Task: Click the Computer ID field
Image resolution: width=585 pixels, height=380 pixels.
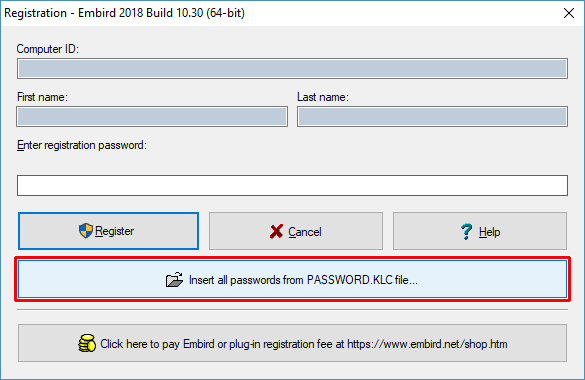Action: coord(292,69)
